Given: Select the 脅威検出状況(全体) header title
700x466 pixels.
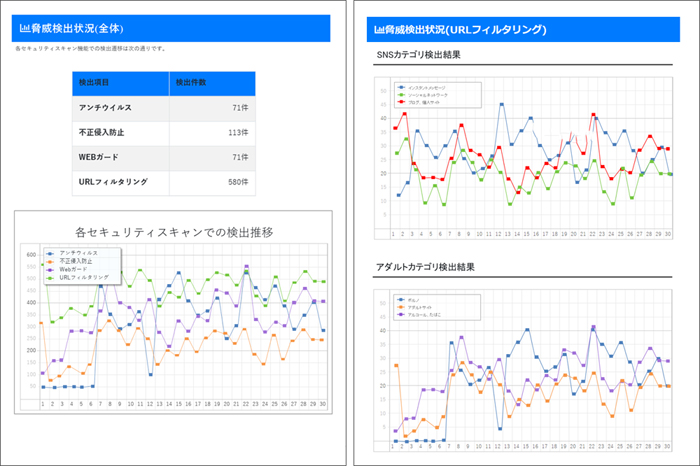Looking at the screenshot, I should click(x=77, y=29).
